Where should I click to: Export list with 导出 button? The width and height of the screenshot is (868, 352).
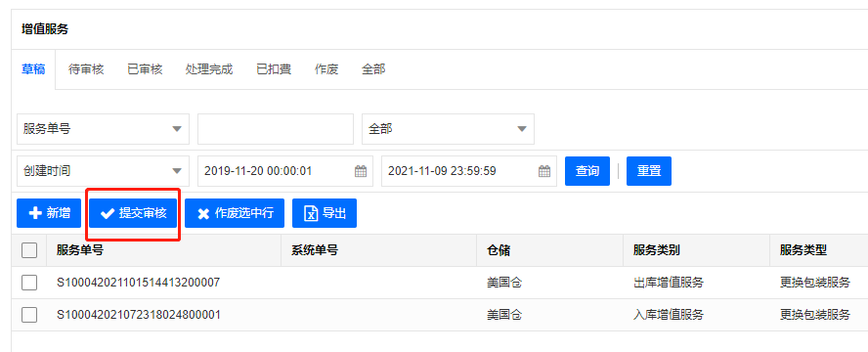[325, 213]
